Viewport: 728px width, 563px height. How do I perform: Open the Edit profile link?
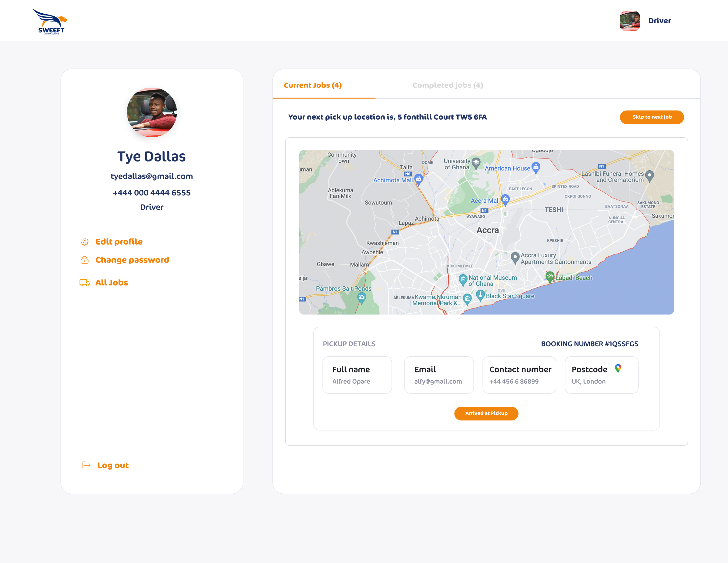(119, 242)
